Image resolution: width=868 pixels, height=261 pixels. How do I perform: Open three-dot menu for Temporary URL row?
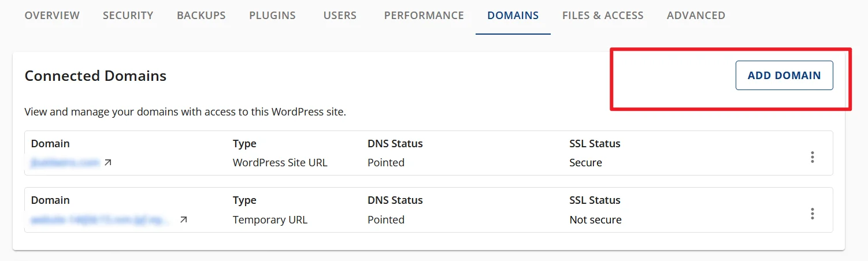click(812, 214)
